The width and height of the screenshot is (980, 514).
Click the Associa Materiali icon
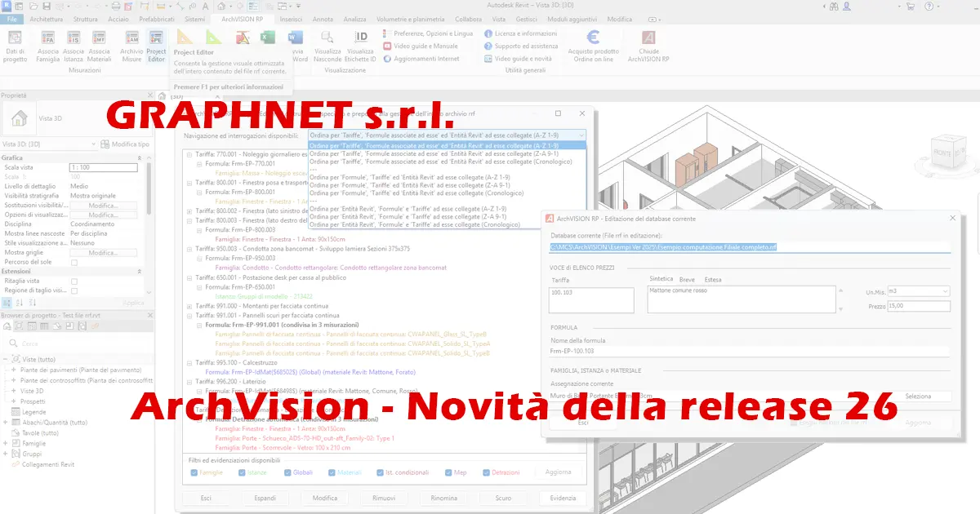[100, 38]
